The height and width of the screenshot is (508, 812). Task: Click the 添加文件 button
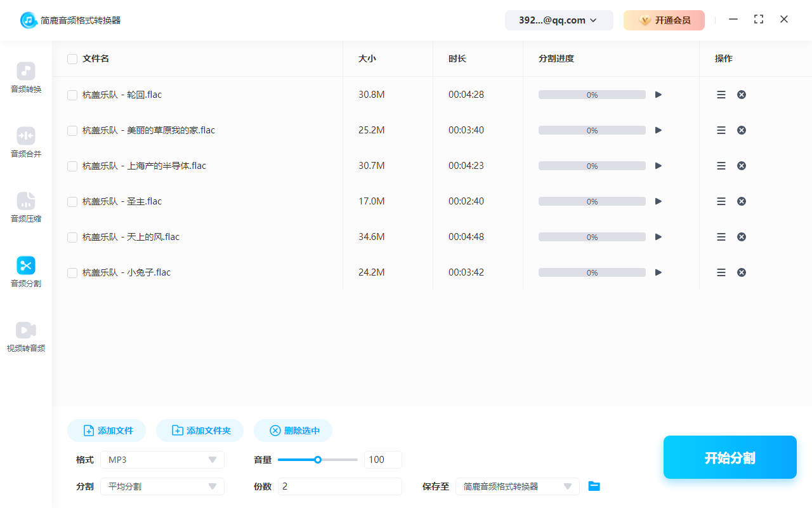point(107,431)
